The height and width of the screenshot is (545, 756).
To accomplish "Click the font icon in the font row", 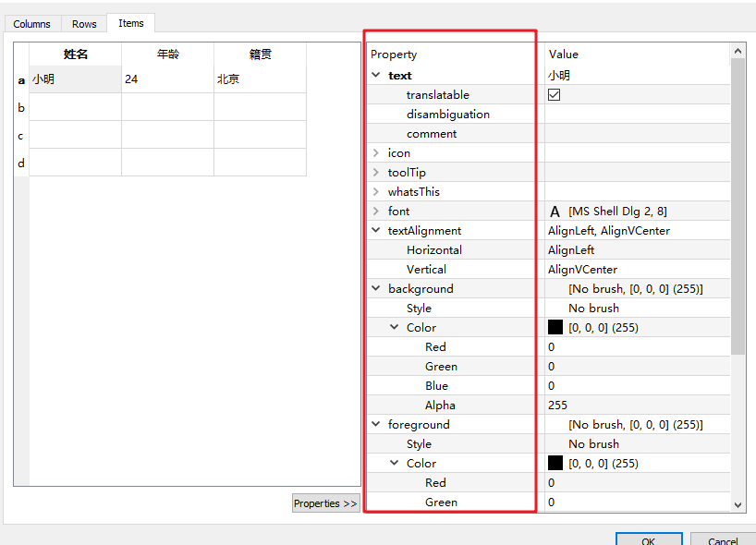I will 554,211.
